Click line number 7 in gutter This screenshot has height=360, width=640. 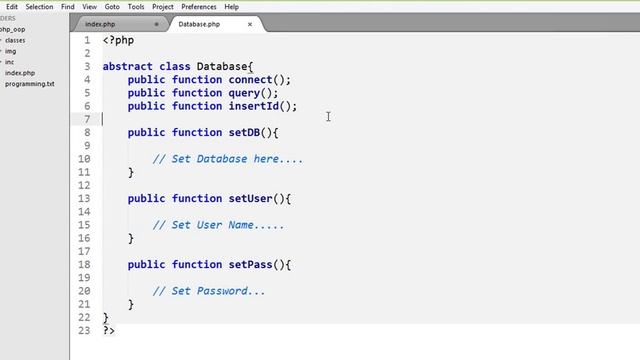[87, 119]
